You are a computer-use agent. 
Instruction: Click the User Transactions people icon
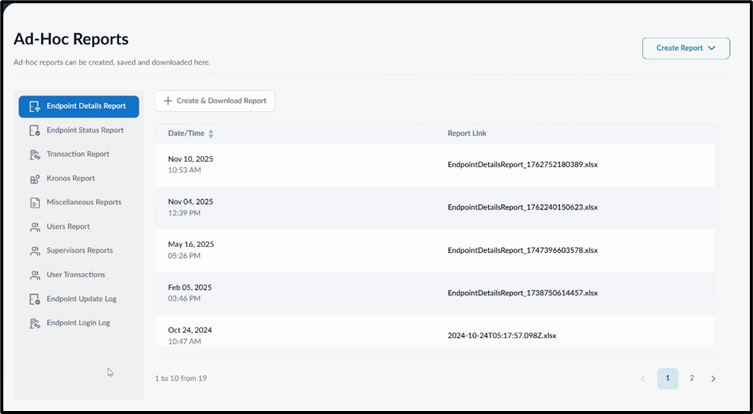[x=35, y=275]
